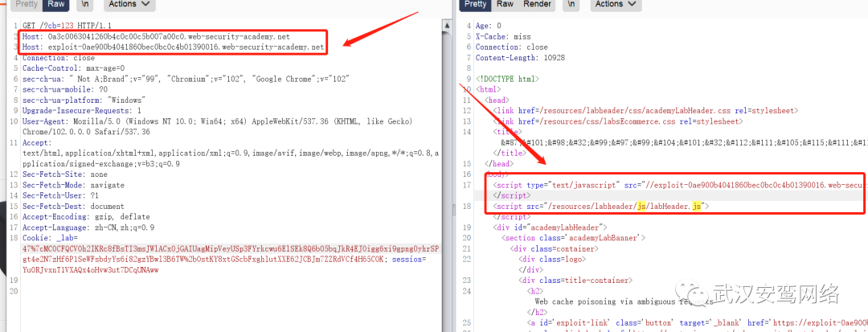Click Cache-Control: max-age=0 header

[x=74, y=68]
